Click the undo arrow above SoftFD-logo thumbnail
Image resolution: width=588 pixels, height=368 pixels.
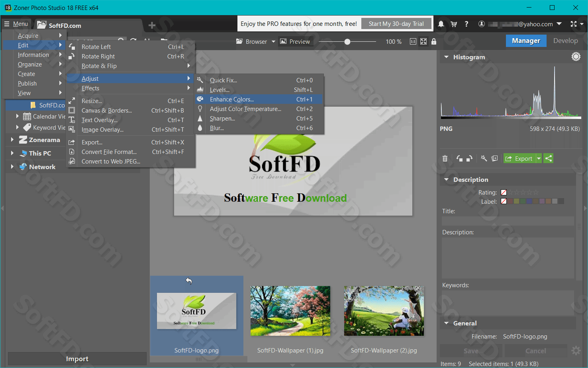click(189, 281)
